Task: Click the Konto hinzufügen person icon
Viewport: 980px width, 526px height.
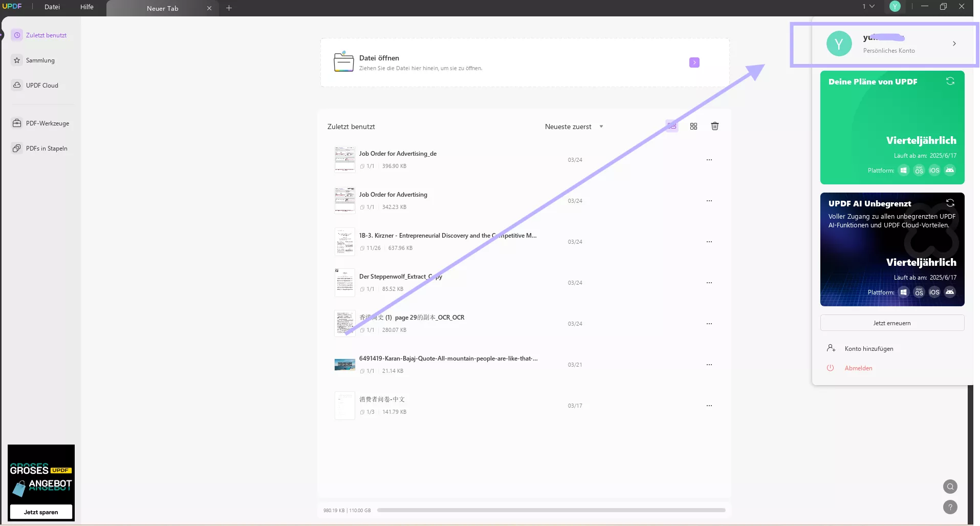Action: (x=831, y=348)
